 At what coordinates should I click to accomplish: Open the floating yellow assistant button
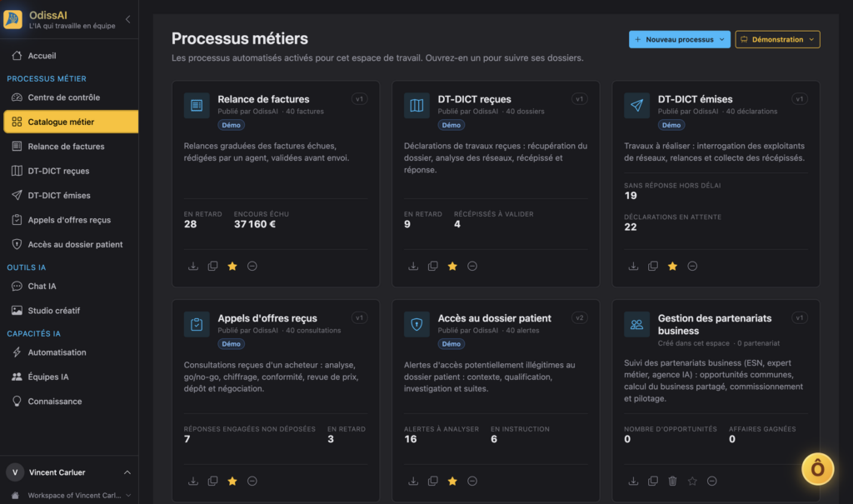coord(817,469)
